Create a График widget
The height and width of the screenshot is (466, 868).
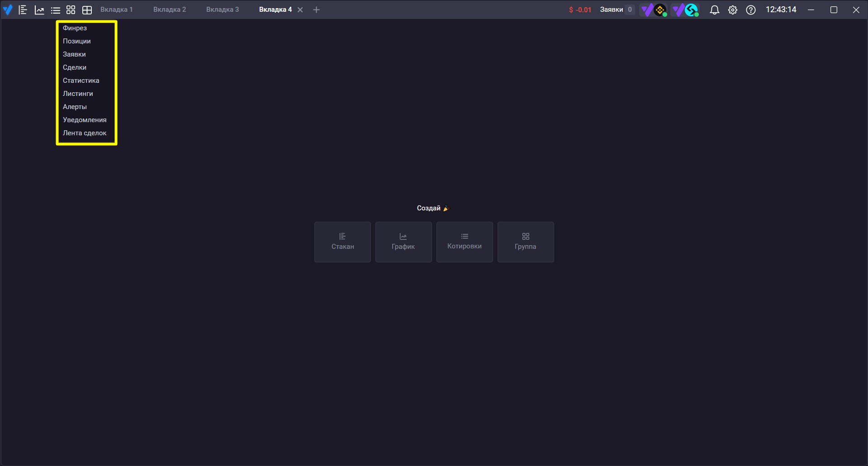point(403,242)
